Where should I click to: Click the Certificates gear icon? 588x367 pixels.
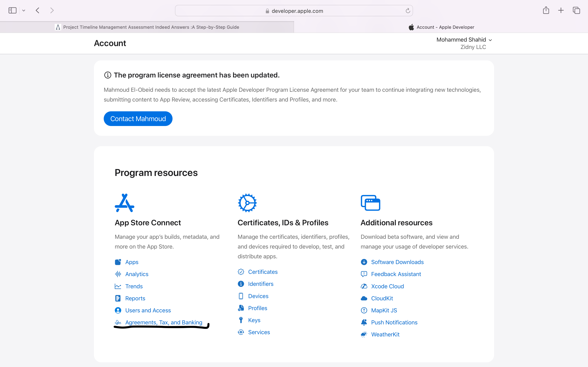(247, 203)
